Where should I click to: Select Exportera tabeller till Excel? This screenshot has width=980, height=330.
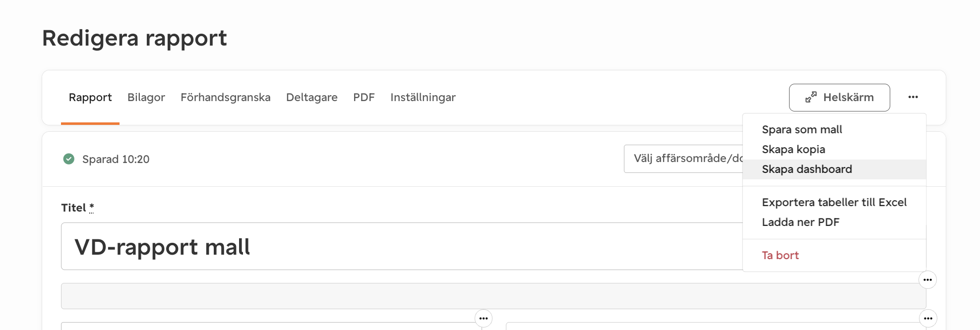(x=834, y=203)
